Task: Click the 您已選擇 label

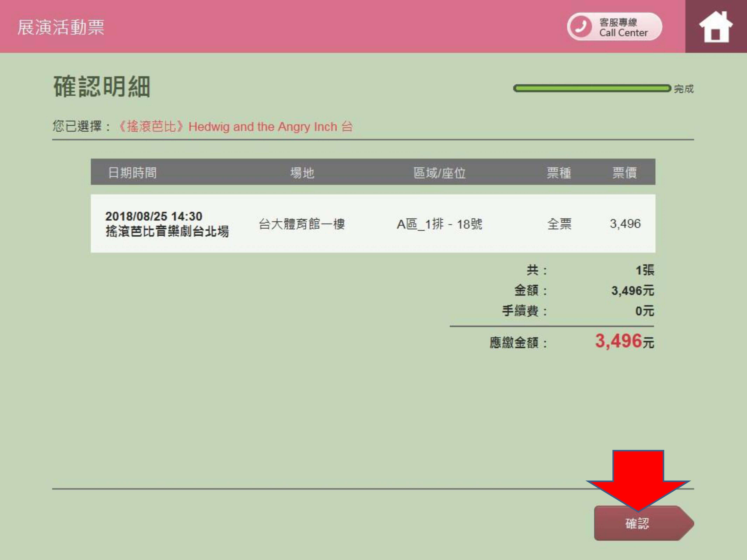Action: pyautogui.click(x=81, y=127)
